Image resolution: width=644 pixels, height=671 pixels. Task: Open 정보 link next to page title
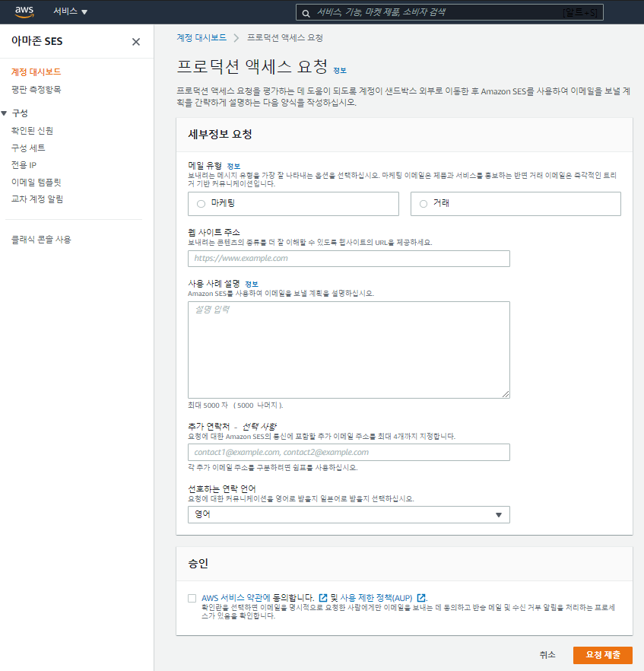click(340, 71)
